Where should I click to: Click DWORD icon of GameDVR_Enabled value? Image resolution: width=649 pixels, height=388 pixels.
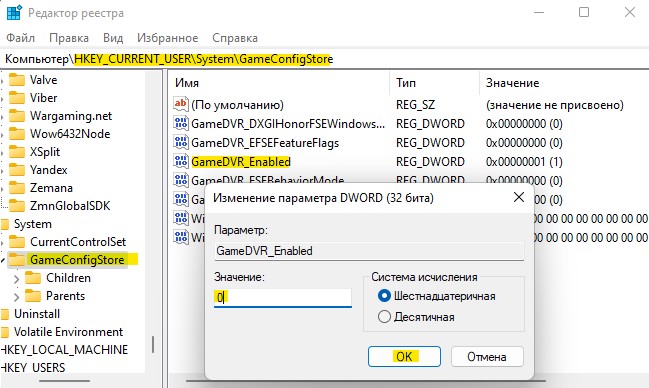[x=181, y=161]
